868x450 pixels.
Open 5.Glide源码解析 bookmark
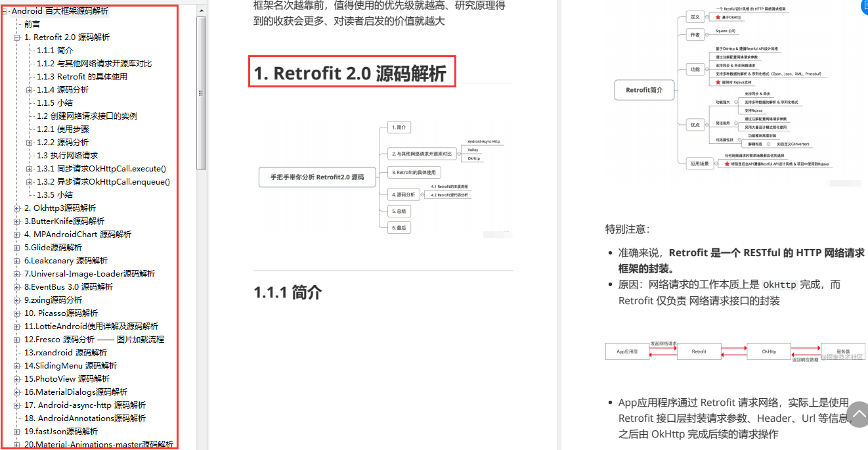click(53, 248)
